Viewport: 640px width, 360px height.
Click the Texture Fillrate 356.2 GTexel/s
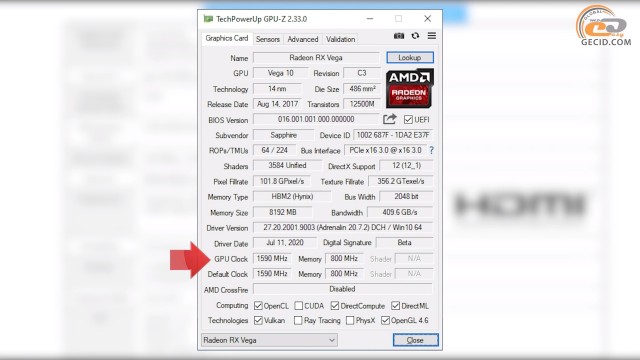400,181
